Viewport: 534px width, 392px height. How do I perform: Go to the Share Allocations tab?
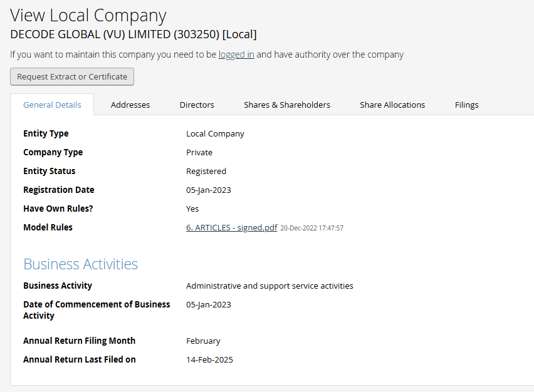(x=392, y=105)
